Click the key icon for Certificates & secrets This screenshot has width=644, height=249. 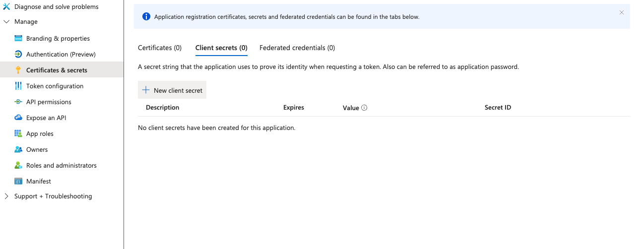(18, 70)
